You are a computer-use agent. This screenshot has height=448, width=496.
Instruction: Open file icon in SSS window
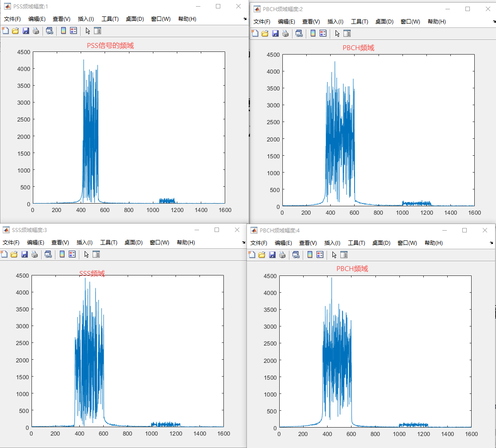pos(14,254)
